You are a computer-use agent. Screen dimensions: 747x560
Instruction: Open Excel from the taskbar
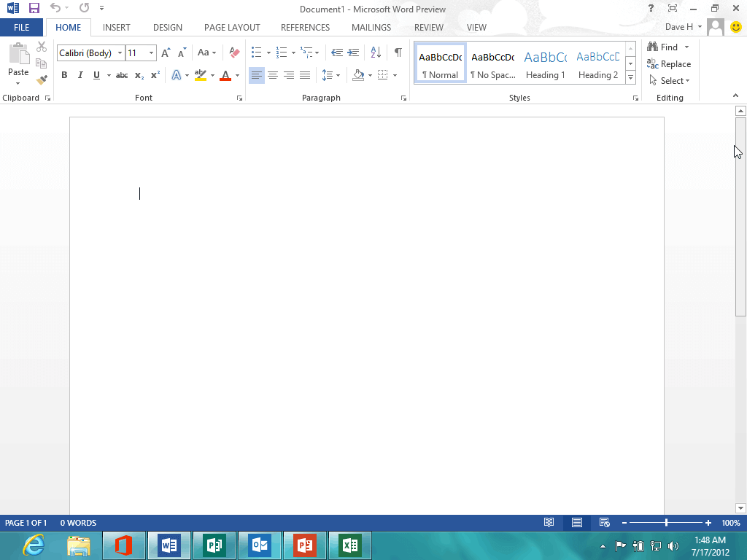349,545
